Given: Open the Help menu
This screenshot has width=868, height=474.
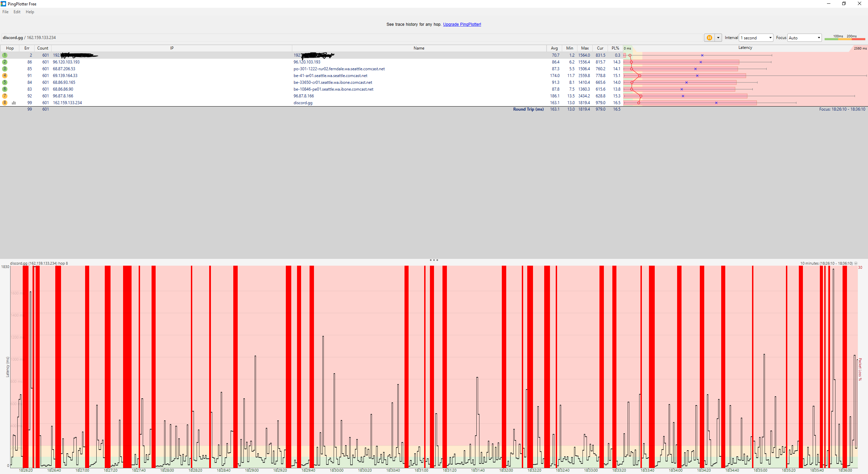Looking at the screenshot, I should (x=30, y=12).
